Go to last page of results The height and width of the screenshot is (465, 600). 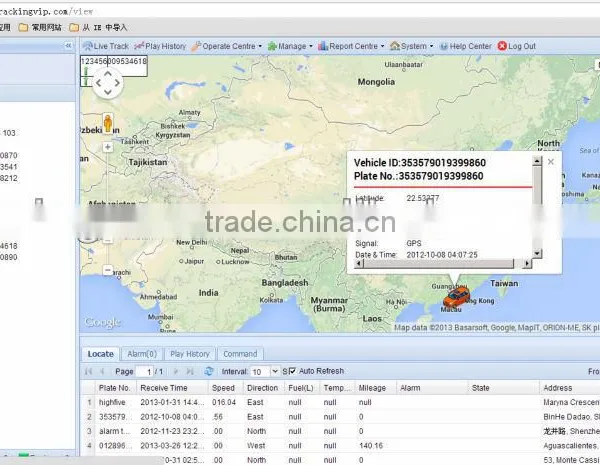pyautogui.click(x=190, y=371)
